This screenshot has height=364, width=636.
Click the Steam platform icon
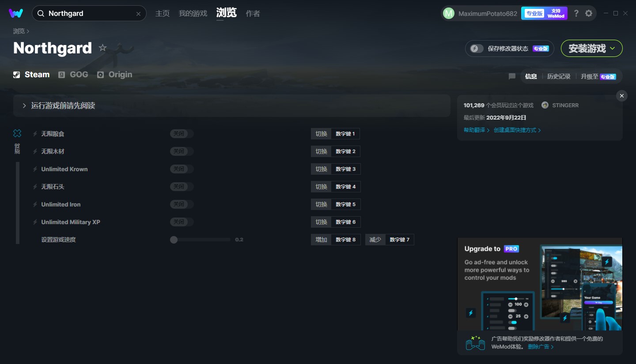click(16, 75)
